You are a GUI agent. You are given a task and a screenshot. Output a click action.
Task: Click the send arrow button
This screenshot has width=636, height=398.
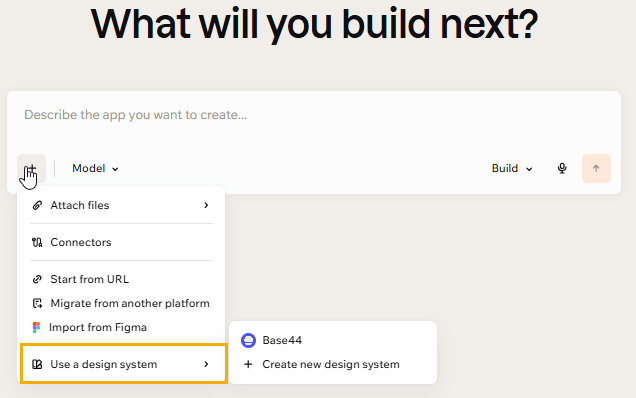(596, 168)
